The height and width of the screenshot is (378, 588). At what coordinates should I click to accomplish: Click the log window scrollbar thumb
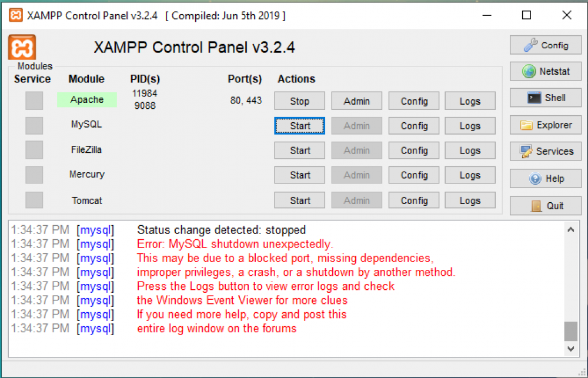pos(570,331)
